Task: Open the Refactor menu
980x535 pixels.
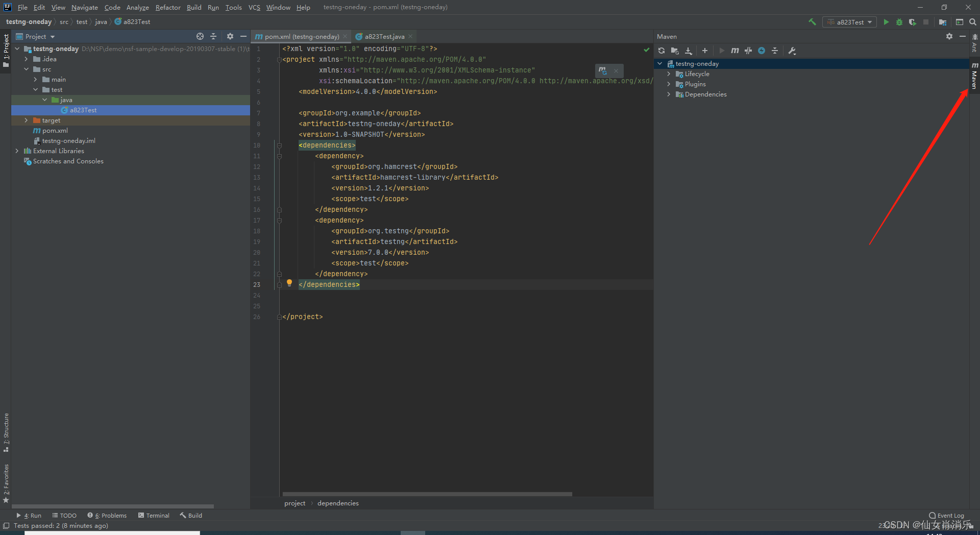Action: (168, 7)
